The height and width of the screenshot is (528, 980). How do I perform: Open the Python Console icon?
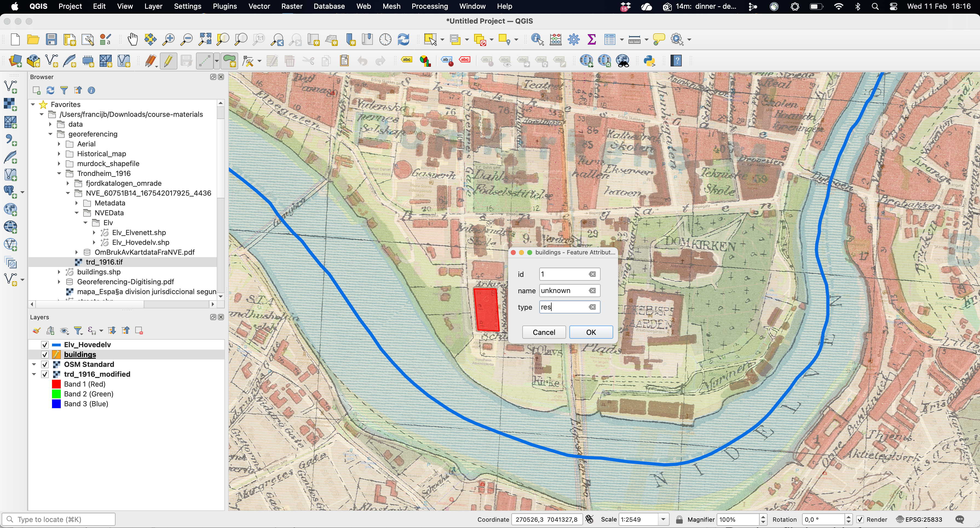pyautogui.click(x=649, y=61)
